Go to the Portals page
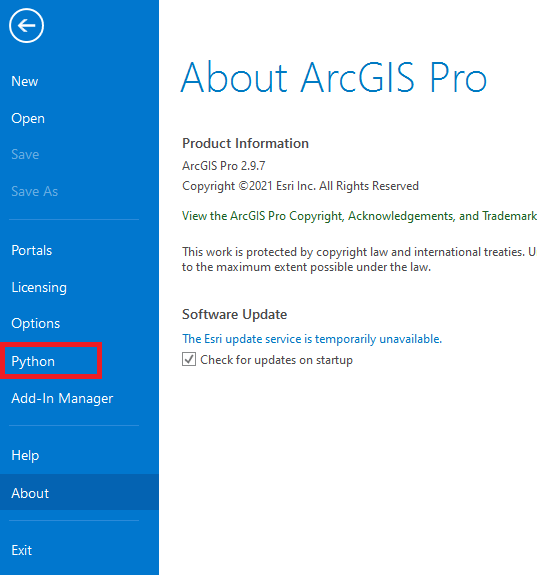This screenshot has width=537, height=575. tap(32, 250)
